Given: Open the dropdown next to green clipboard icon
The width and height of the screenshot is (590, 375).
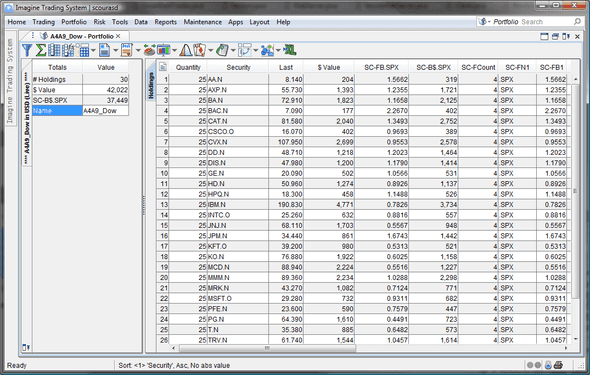Looking at the screenshot, I should click(233, 50).
